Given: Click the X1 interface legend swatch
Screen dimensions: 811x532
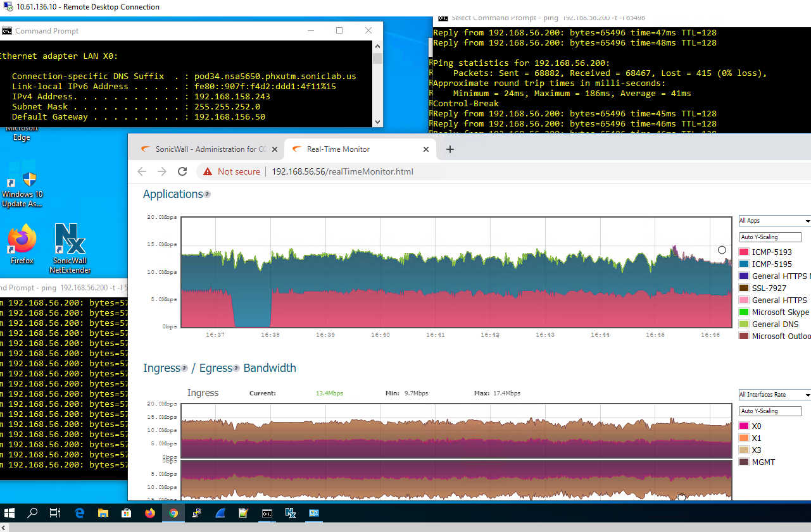Looking at the screenshot, I should click(744, 438).
